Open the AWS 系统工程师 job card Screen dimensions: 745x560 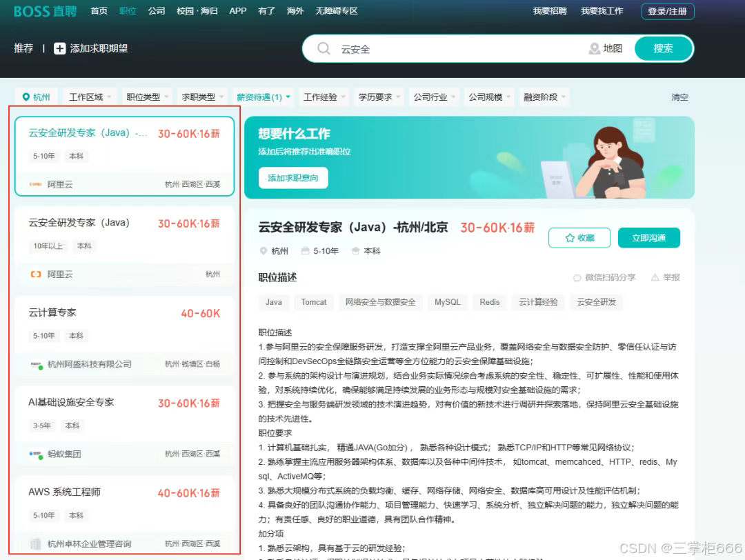pyautogui.click(x=124, y=515)
